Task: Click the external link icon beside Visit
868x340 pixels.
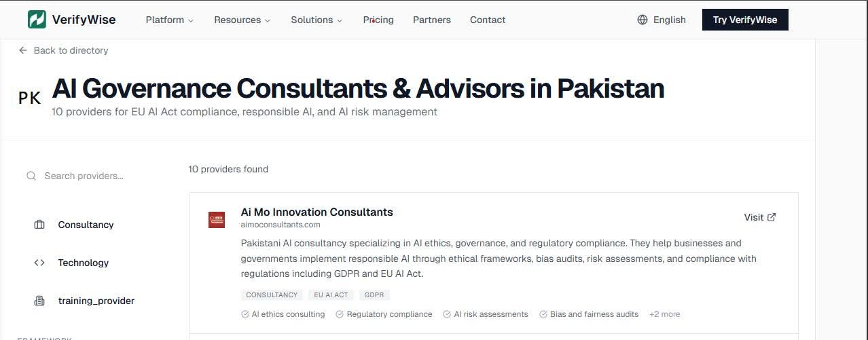Action: [x=772, y=217]
